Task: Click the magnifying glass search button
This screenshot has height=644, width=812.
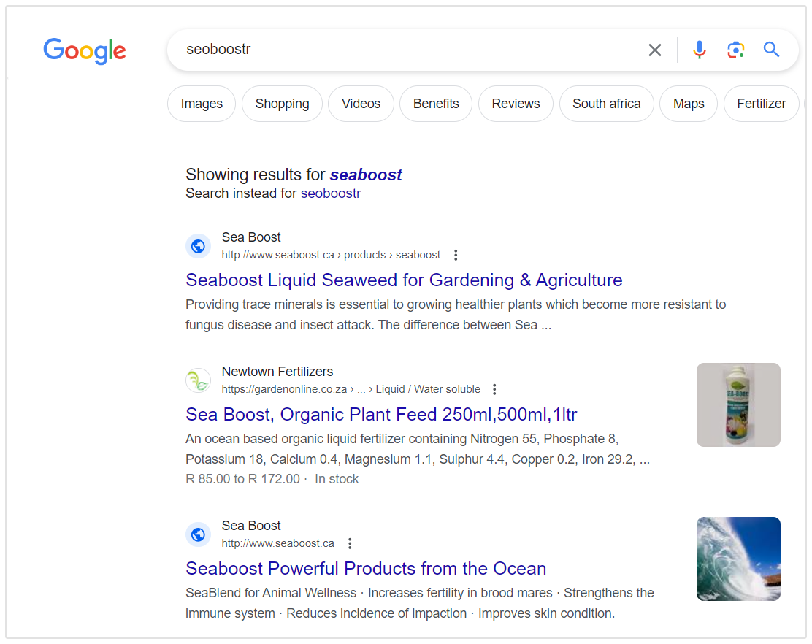Action: pos(771,50)
